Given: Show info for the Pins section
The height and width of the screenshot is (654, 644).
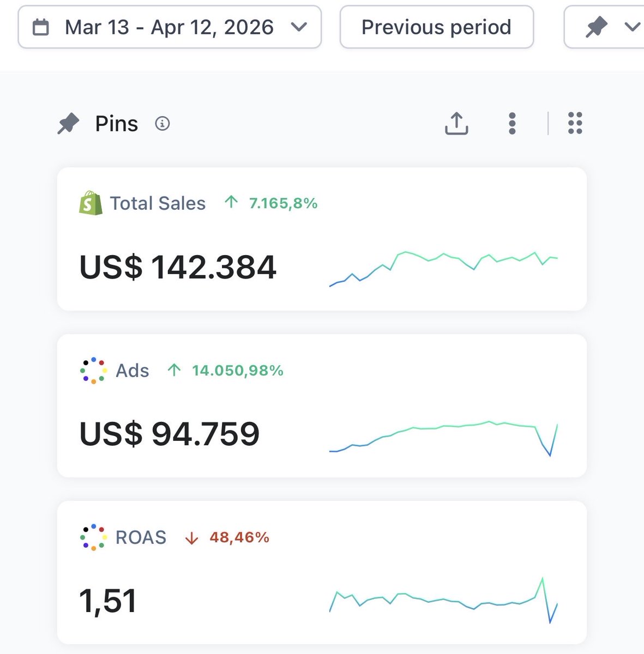Looking at the screenshot, I should [x=162, y=124].
